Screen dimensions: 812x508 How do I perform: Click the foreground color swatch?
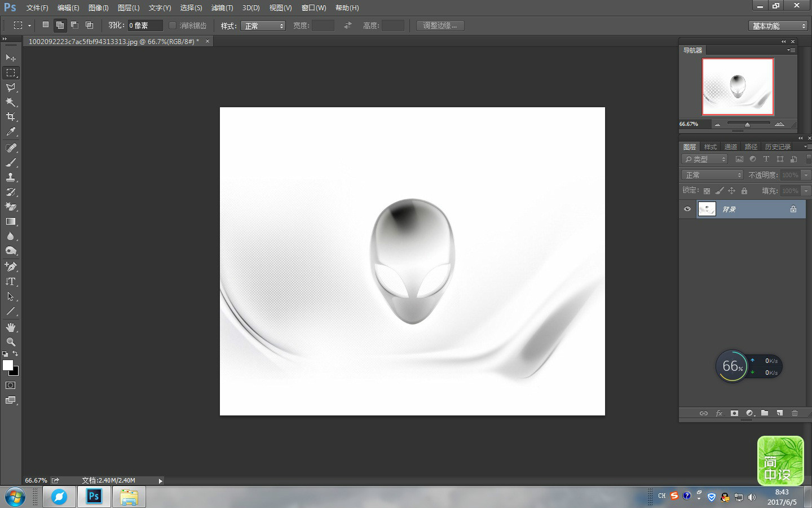click(7, 365)
